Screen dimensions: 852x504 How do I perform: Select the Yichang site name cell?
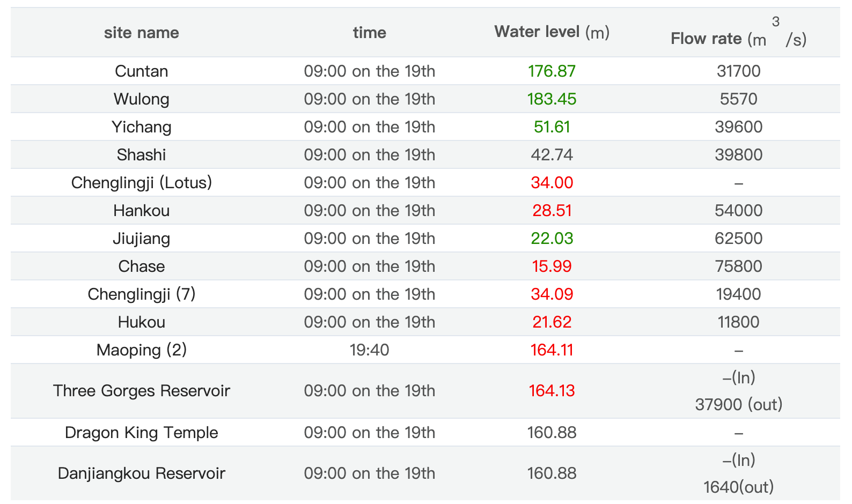coord(142,127)
